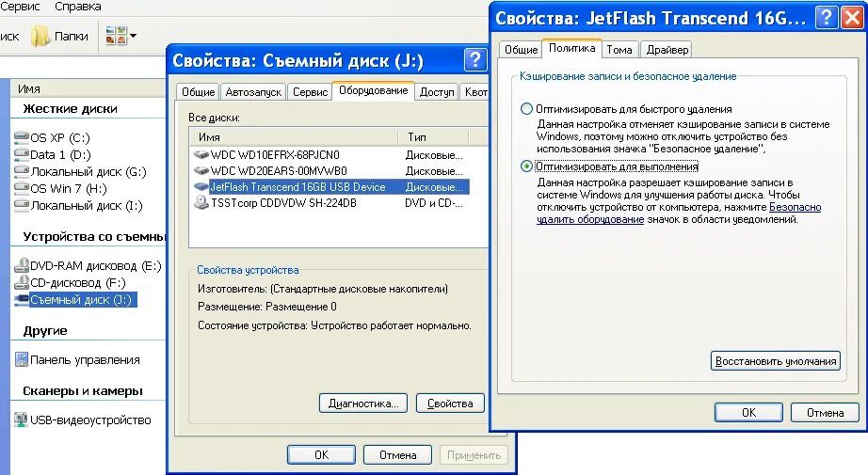Screen dimensions: 868x475
Task: Open the Справка menu
Action: pyautogui.click(x=78, y=7)
